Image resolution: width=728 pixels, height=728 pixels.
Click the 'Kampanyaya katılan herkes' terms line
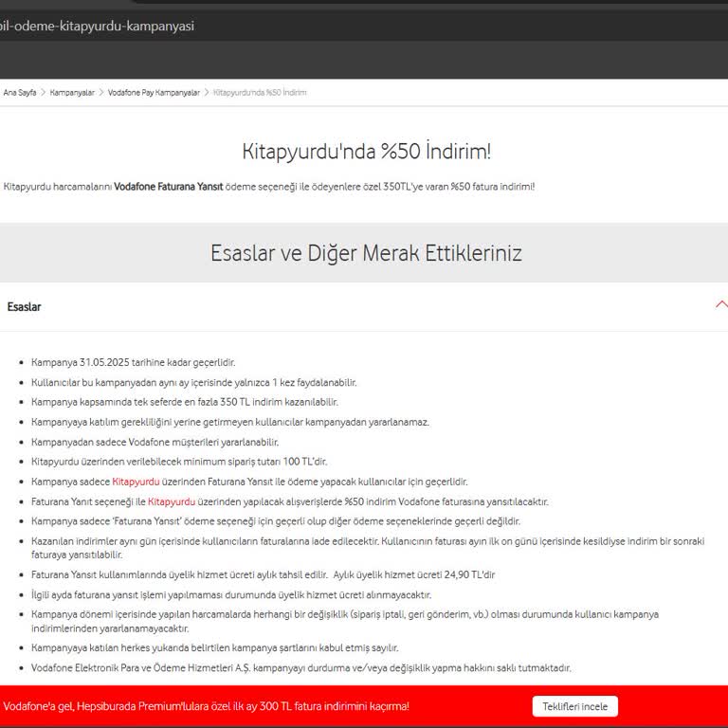[x=214, y=647]
